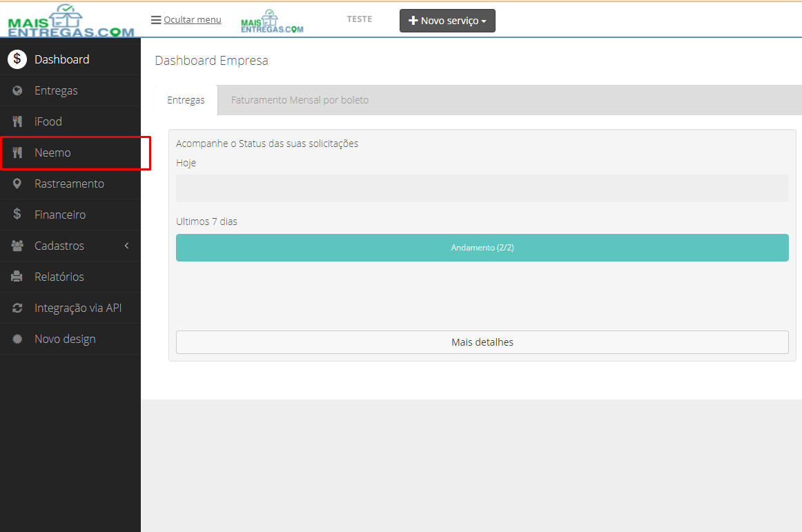The height and width of the screenshot is (532, 802).
Task: Click the Neemo fork-and-knife icon
Action: pyautogui.click(x=17, y=152)
